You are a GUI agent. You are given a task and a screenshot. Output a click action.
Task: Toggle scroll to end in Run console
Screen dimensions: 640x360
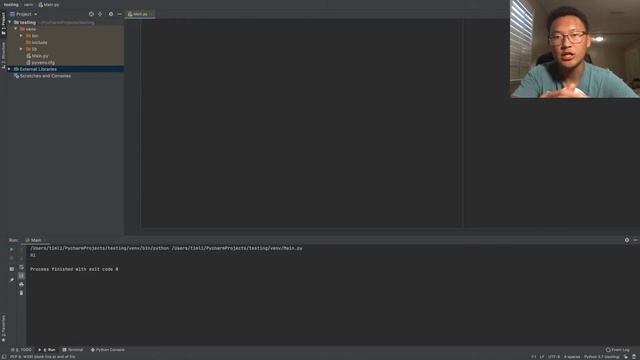pyautogui.click(x=21, y=276)
